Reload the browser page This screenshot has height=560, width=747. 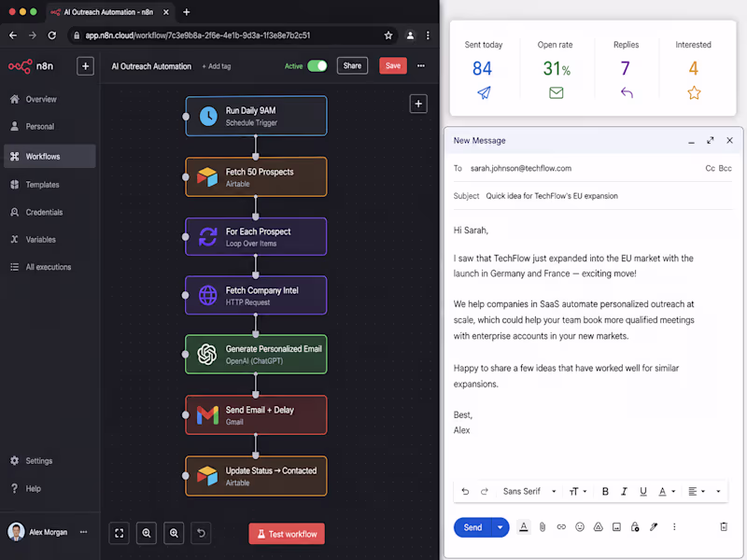pos(52,35)
